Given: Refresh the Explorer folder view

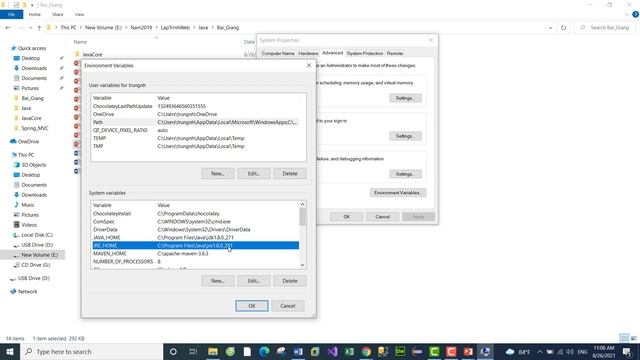Looking at the screenshot, I should pos(563,27).
